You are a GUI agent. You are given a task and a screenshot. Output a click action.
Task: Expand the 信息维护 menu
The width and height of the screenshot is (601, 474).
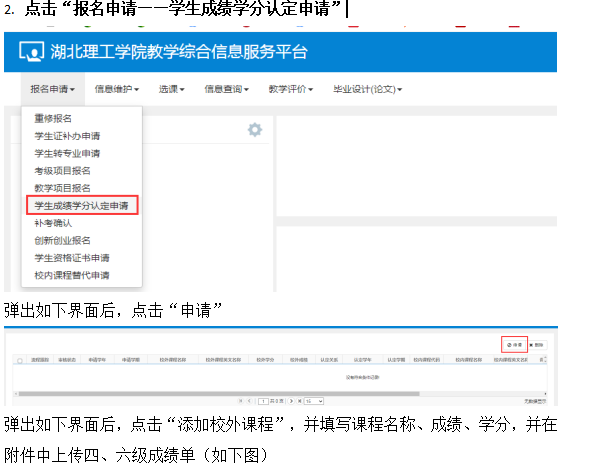(116, 89)
